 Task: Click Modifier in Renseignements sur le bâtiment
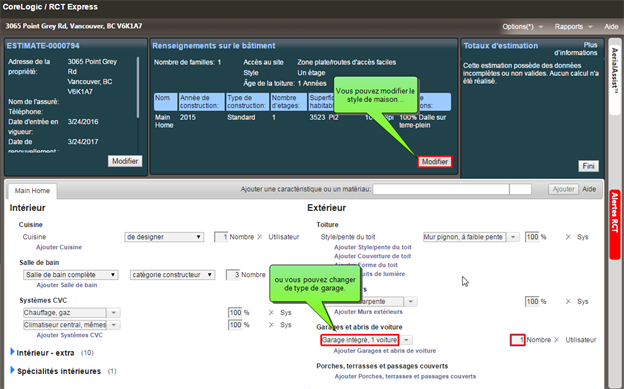pos(435,162)
